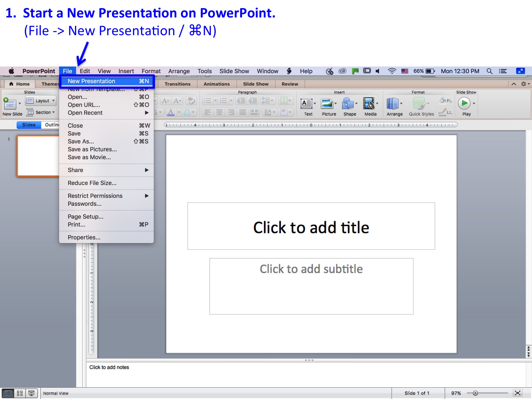Open the New Slide dropdown arrow
This screenshot has width=532, height=399.
coord(20,104)
